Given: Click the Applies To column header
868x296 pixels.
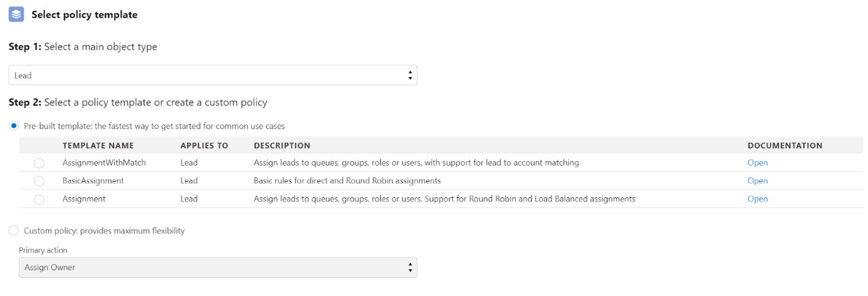Looking at the screenshot, I should pos(204,145).
